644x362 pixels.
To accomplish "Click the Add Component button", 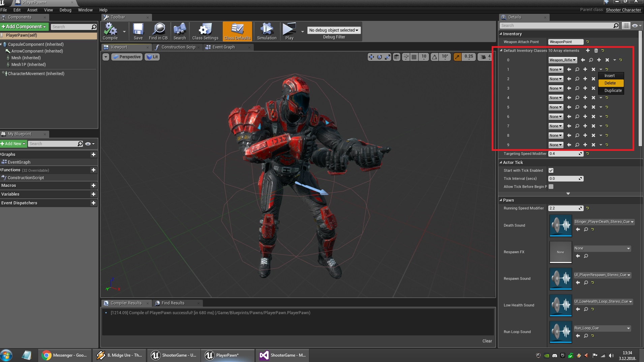I will click(25, 27).
